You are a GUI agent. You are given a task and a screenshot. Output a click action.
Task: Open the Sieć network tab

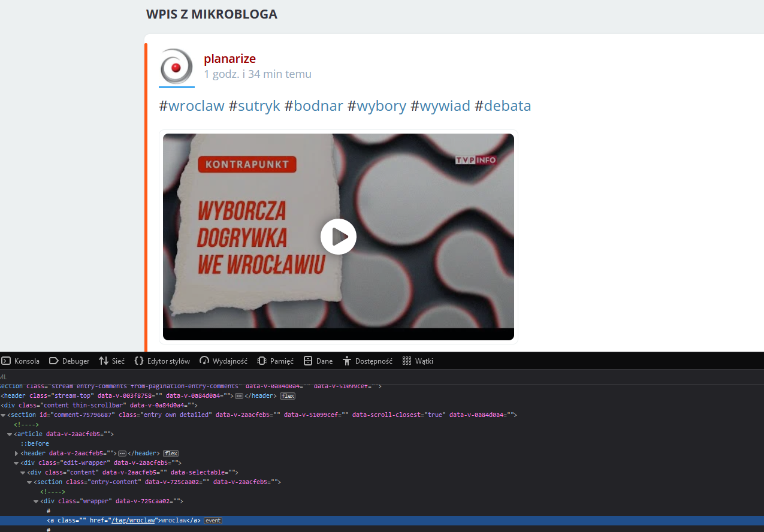[x=111, y=361]
